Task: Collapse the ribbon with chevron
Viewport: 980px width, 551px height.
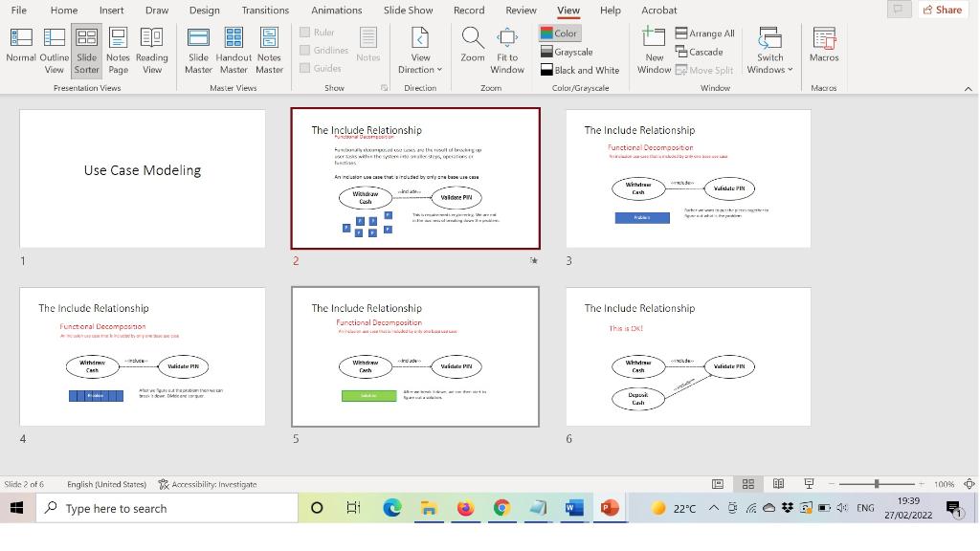Action: tap(969, 89)
